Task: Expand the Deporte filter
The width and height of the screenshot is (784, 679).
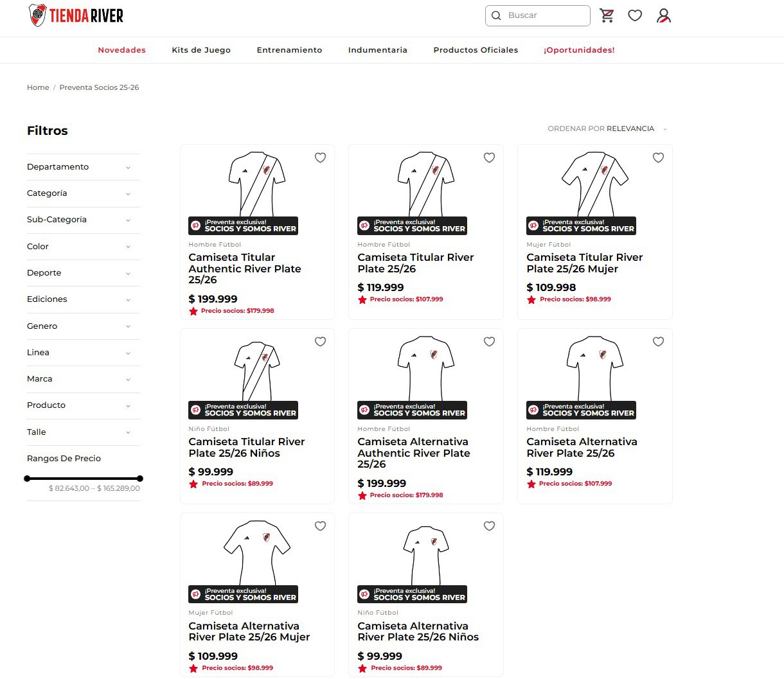Action: click(x=84, y=273)
